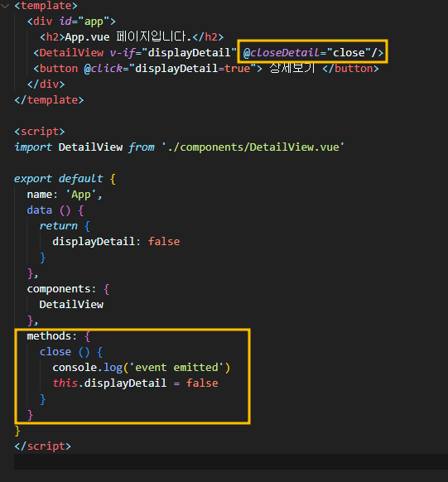Click DetailView inside components object
The height and width of the screenshot is (482, 448).
[x=71, y=305]
